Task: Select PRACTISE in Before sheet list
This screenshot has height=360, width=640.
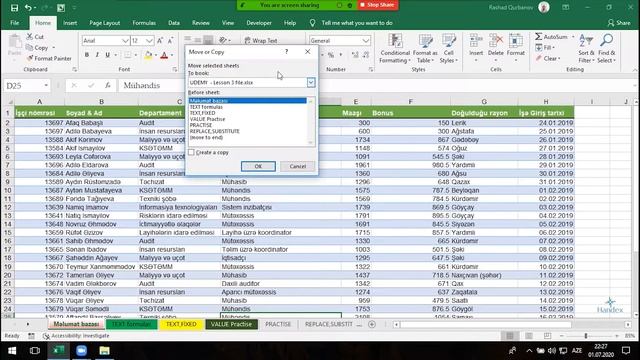Action: coord(201,125)
